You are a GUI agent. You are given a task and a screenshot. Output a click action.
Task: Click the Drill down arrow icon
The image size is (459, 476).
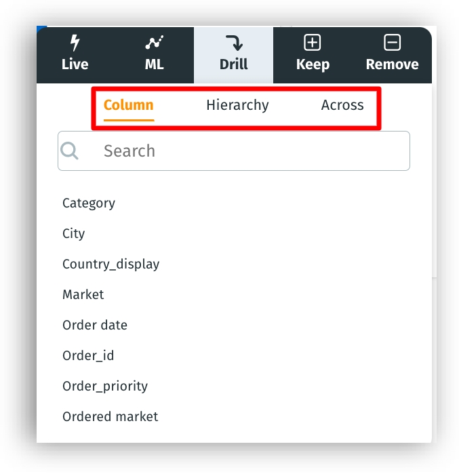(x=234, y=43)
